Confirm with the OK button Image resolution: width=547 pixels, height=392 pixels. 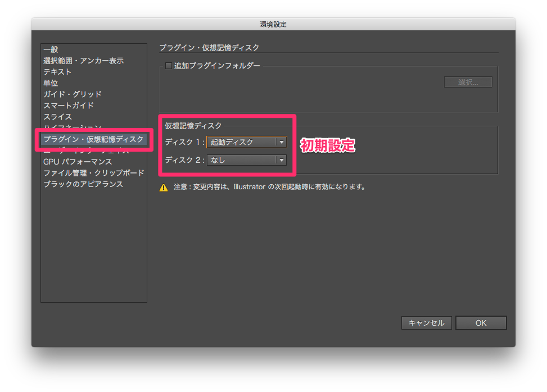(x=481, y=323)
